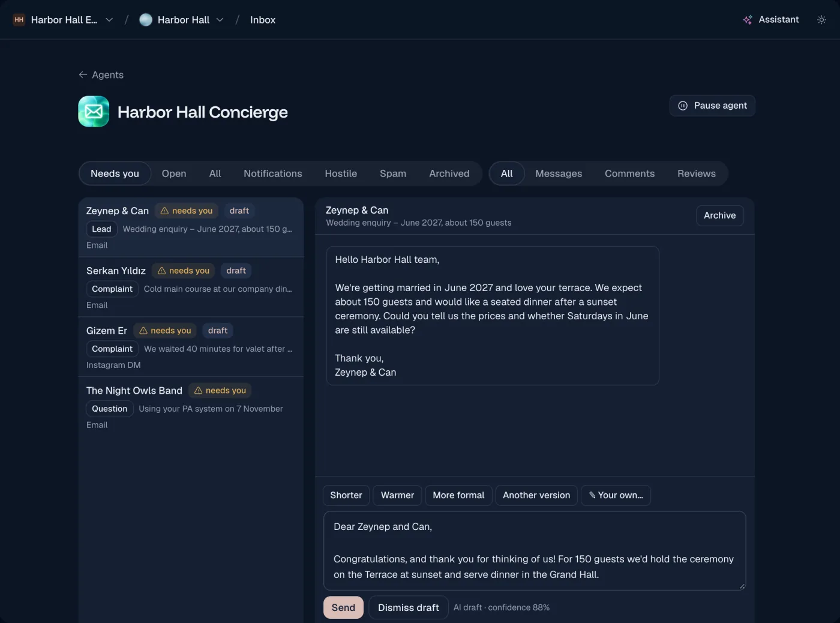
Task: Click the draft badge on Zeynep & Can row
Action: 239,211
